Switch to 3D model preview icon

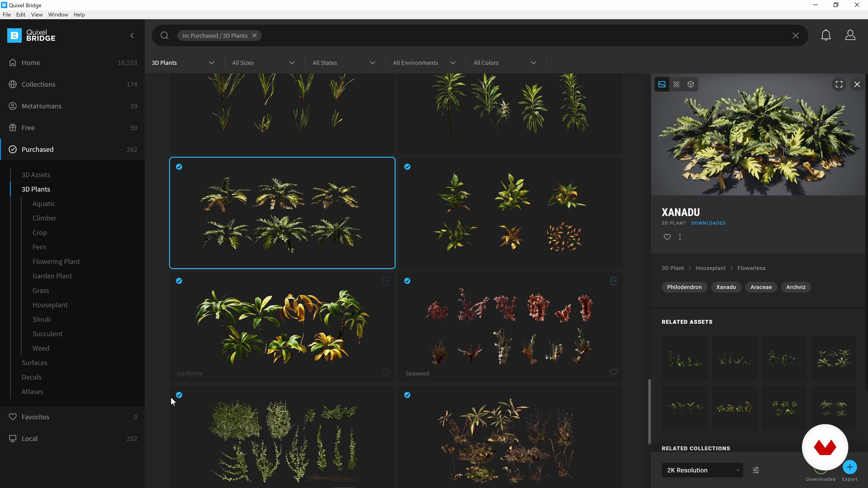[x=691, y=84]
